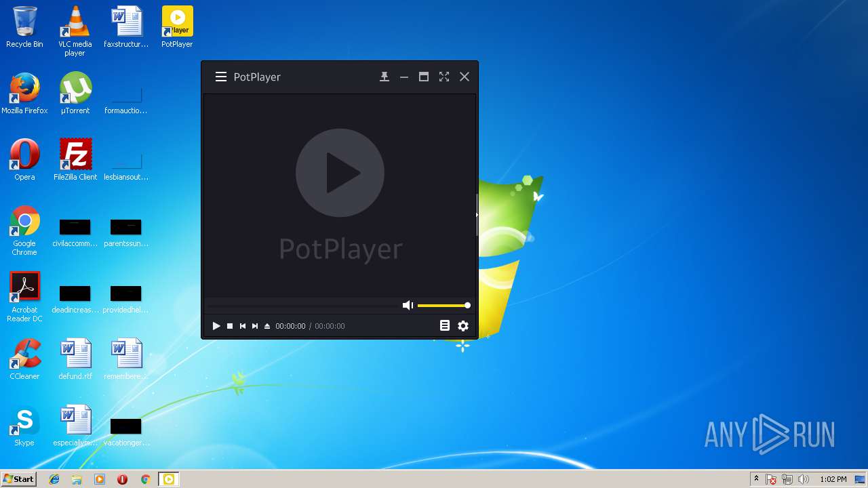
Task: Select the µTorrent desktop shortcut
Action: (x=75, y=94)
